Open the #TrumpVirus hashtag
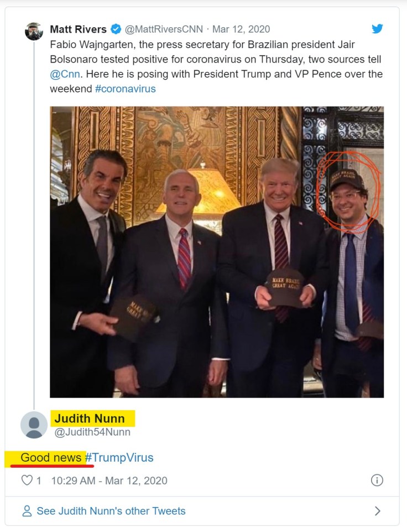Viewport: 407px width, 532px height. [119, 458]
